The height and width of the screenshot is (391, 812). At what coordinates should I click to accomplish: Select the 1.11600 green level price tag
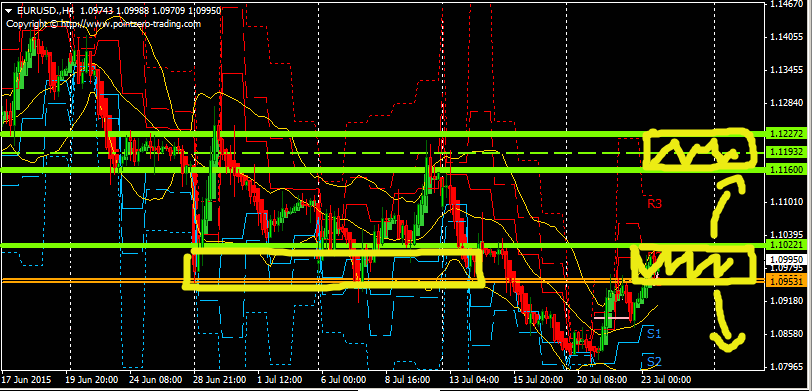tap(788, 170)
